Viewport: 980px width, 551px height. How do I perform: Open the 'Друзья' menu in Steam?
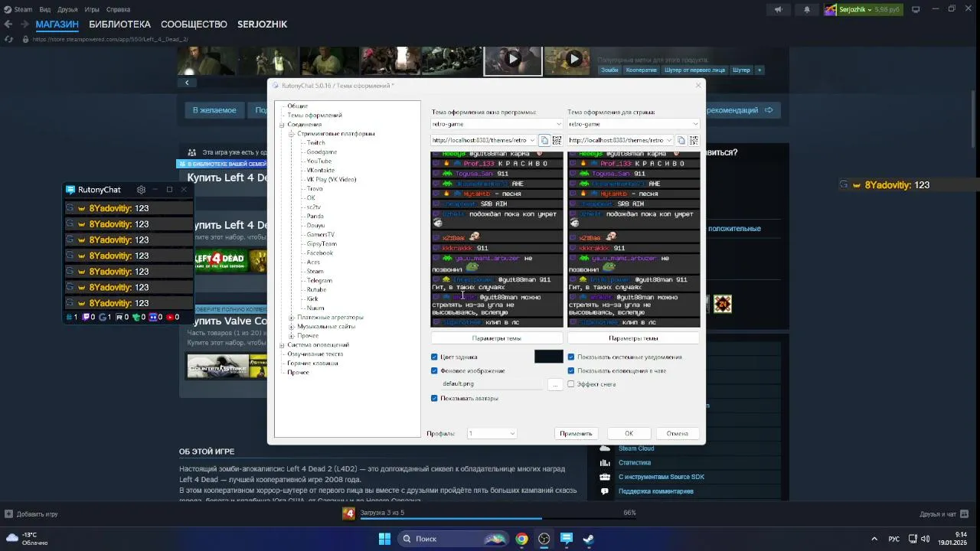click(67, 10)
